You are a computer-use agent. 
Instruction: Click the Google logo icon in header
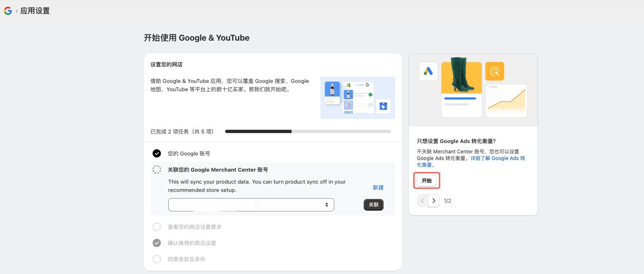(8, 11)
